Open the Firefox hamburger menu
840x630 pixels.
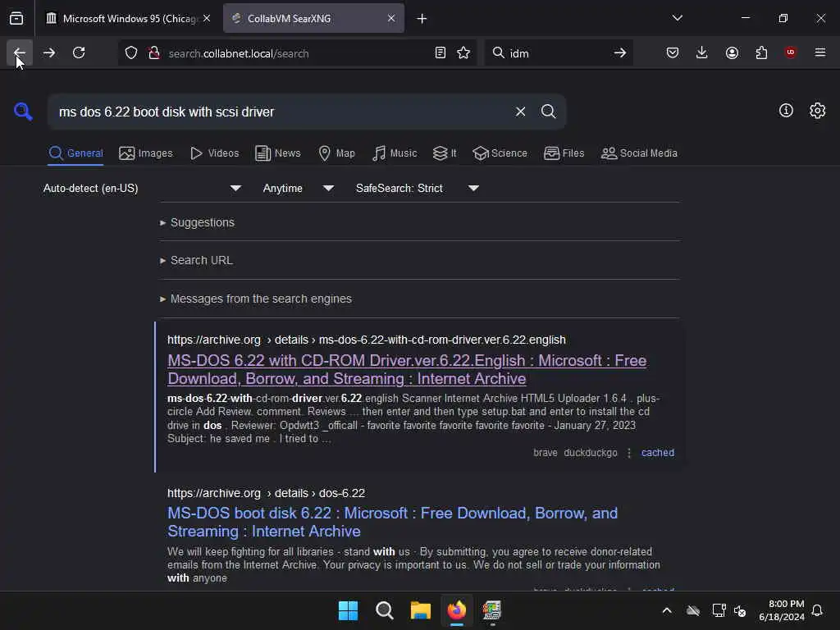tap(820, 52)
